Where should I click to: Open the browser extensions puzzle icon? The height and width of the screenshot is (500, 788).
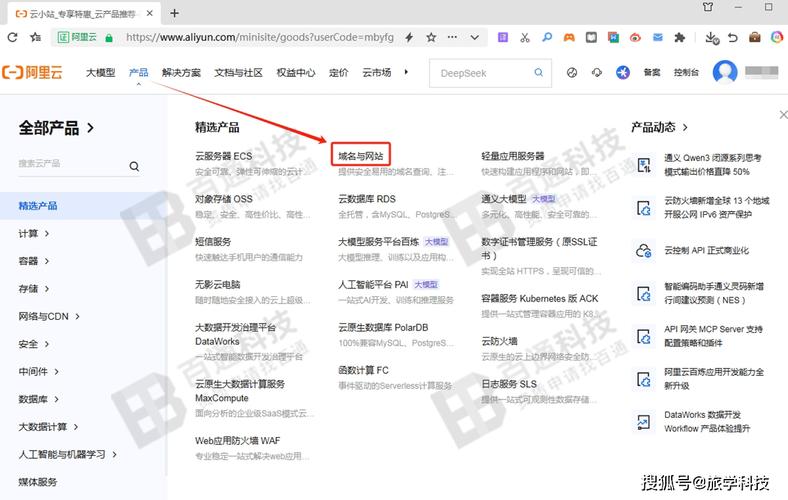click(680, 37)
